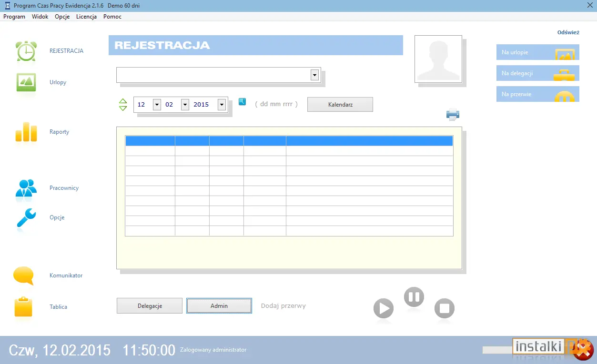Viewport: 597px width, 364px height.
Task: Open the Opcje wrench icon
Action: click(x=26, y=217)
